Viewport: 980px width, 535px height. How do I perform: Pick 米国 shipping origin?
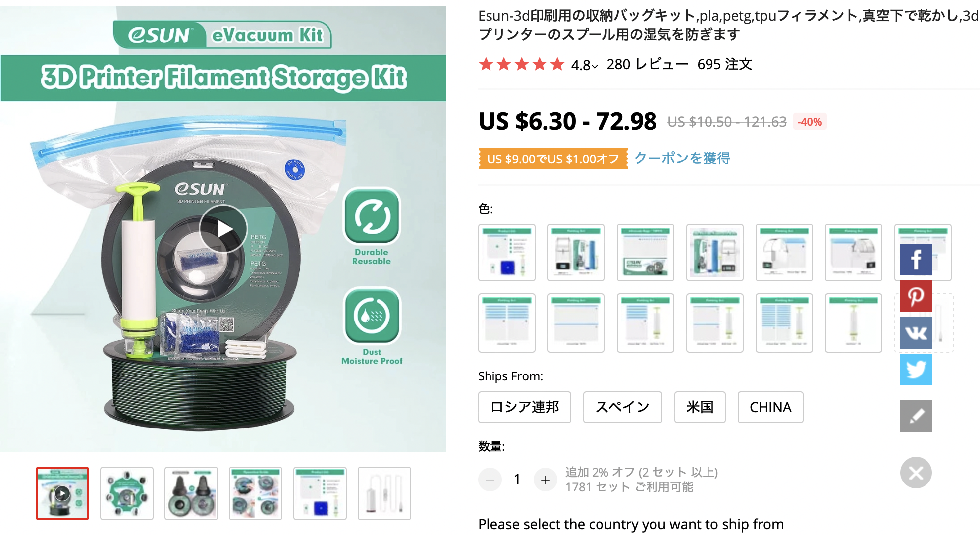pyautogui.click(x=700, y=407)
